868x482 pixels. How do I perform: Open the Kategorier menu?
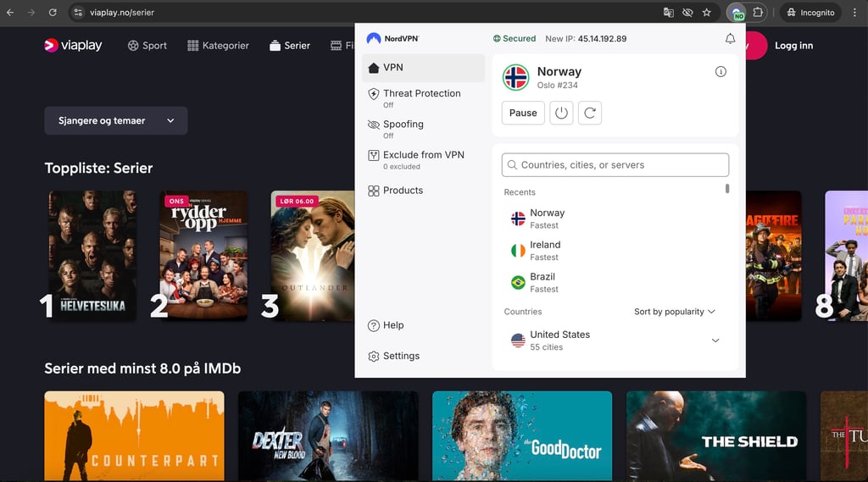[218, 46]
